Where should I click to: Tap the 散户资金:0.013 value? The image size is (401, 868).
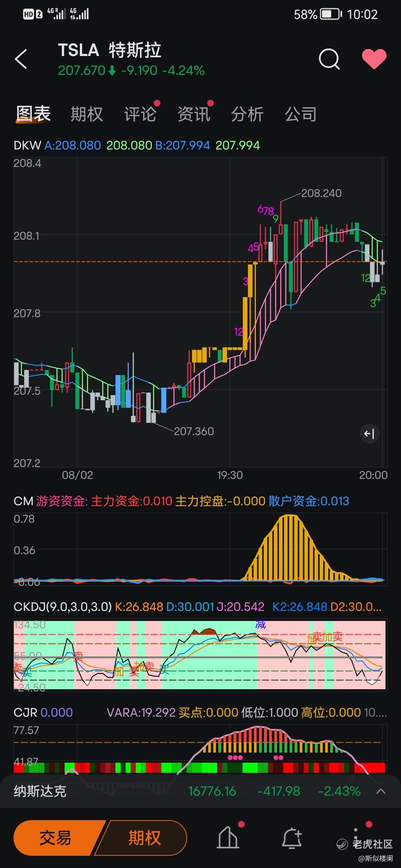coord(309,501)
